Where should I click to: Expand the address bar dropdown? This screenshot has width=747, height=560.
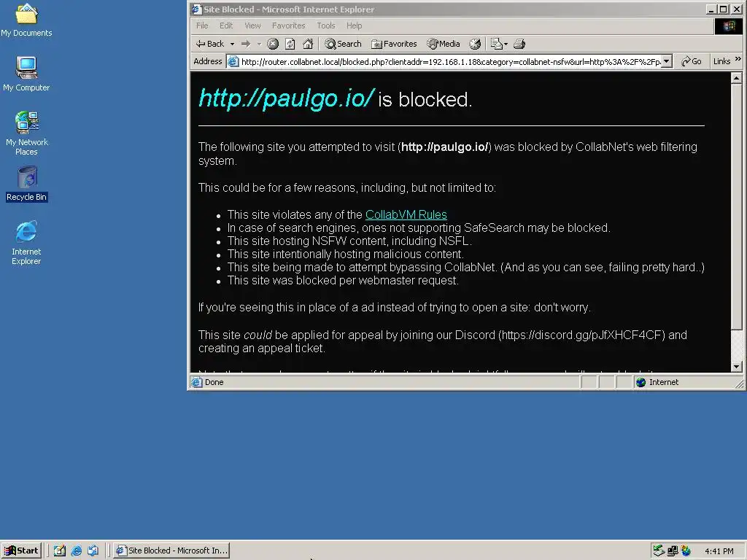667,61
